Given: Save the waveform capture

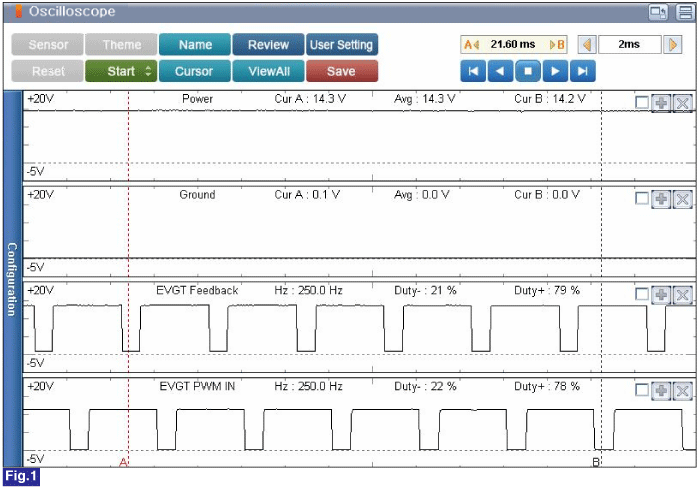Looking at the screenshot, I should click(342, 71).
